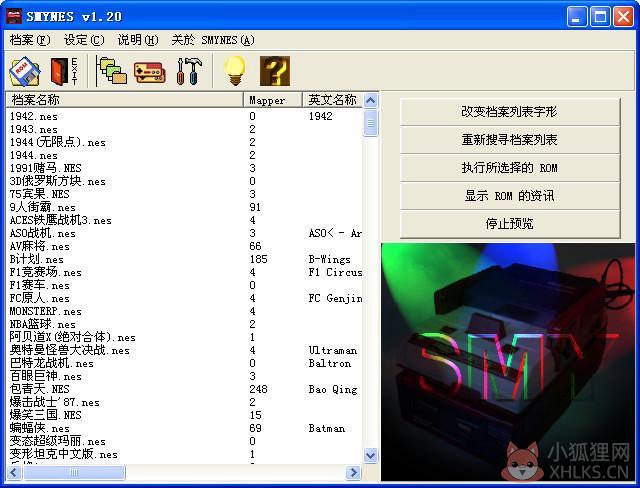Screen dimensions: 640x488
Task: Open the 关於 SMYNES(A) menu
Action: (x=213, y=40)
